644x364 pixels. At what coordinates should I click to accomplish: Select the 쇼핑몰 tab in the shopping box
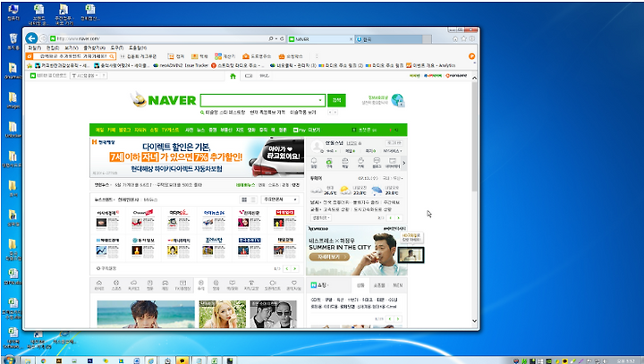pos(379,285)
